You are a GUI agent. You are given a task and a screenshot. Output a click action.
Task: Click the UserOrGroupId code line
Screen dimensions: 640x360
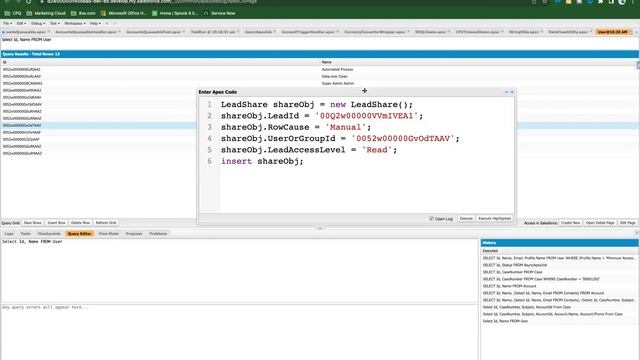(340, 139)
